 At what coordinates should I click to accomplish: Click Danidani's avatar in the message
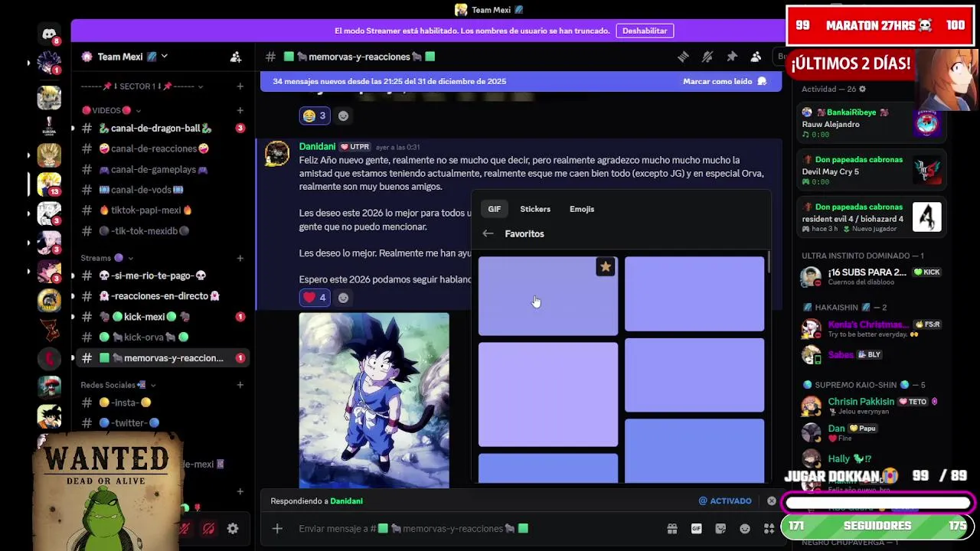pos(277,154)
